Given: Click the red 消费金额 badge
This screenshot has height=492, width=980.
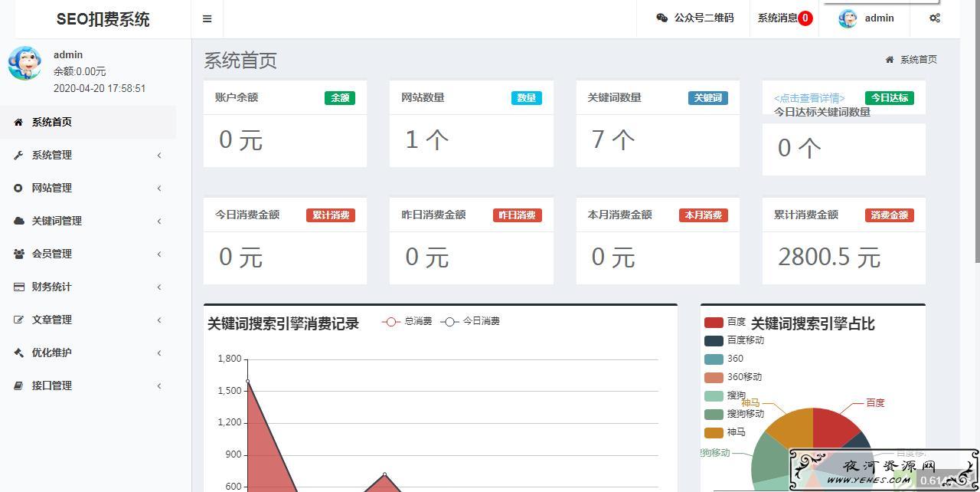Looking at the screenshot, I should (890, 215).
